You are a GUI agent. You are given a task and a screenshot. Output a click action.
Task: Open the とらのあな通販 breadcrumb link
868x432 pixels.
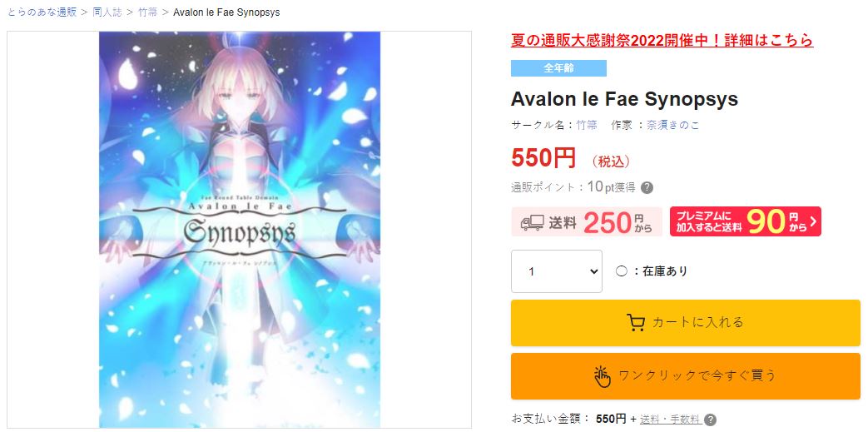pos(42,12)
